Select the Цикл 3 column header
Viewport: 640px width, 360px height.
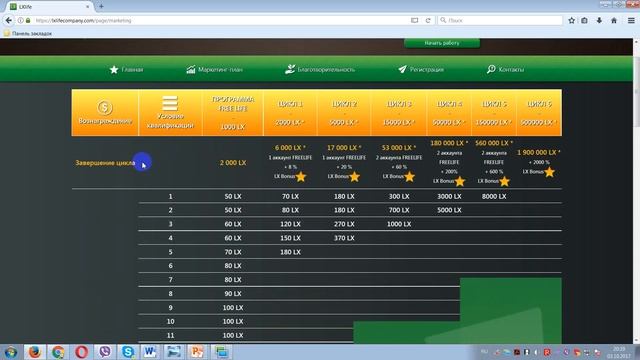coord(399,113)
